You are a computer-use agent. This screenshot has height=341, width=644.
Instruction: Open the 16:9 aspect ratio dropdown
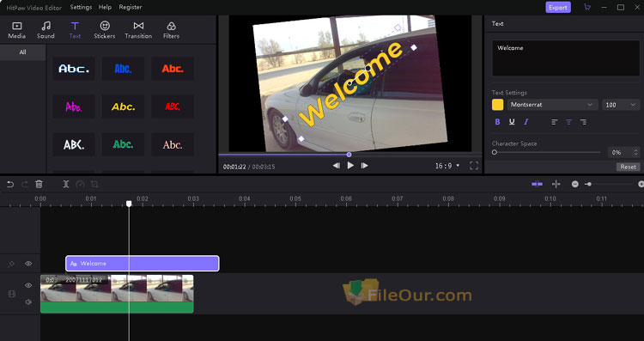(447, 166)
